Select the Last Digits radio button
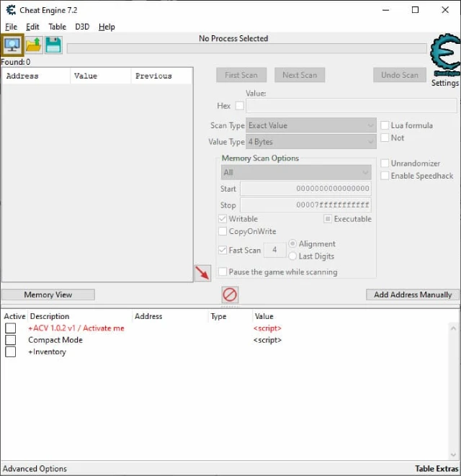The height and width of the screenshot is (476, 461). tap(292, 256)
